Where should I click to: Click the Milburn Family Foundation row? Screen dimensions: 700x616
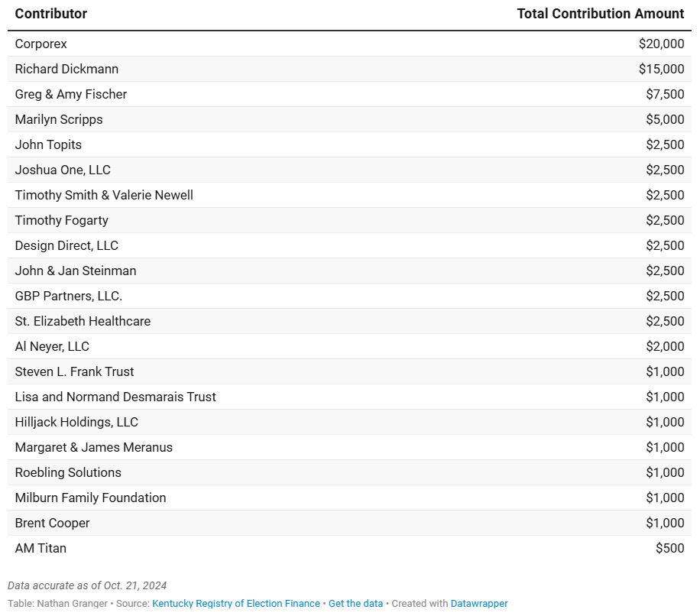coord(90,498)
